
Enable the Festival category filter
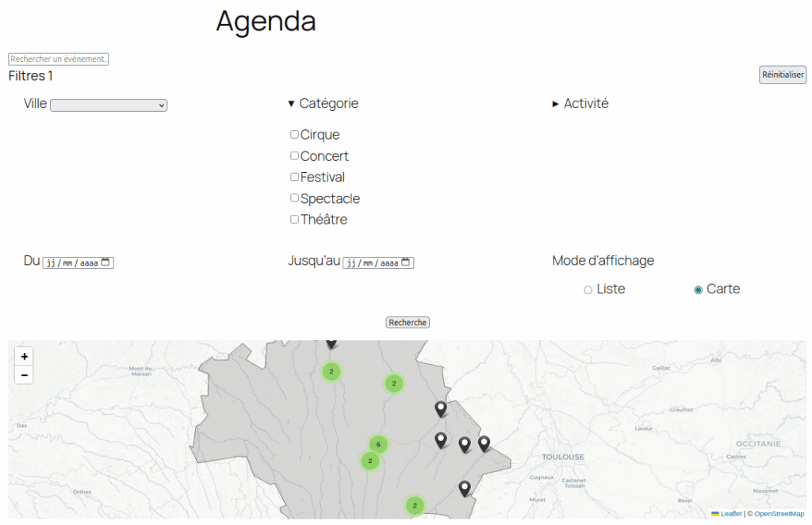295,177
